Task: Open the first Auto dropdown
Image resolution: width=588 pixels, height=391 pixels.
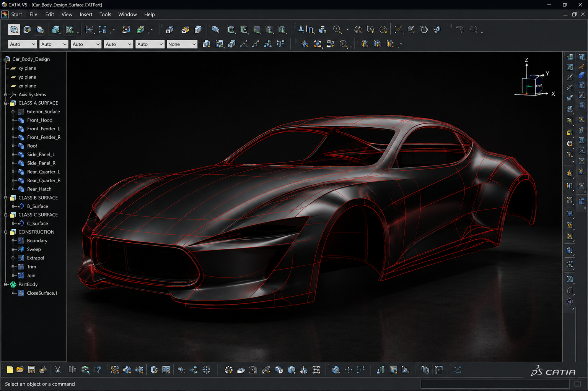Action: (x=22, y=44)
